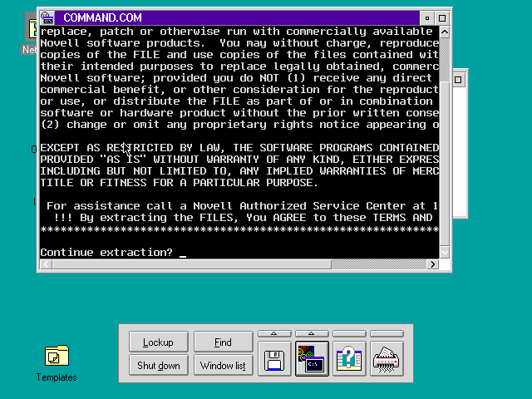Click the 'TITLE OR FITNESS FOR A PARTICULAR PURPOSE.' line

click(x=180, y=183)
